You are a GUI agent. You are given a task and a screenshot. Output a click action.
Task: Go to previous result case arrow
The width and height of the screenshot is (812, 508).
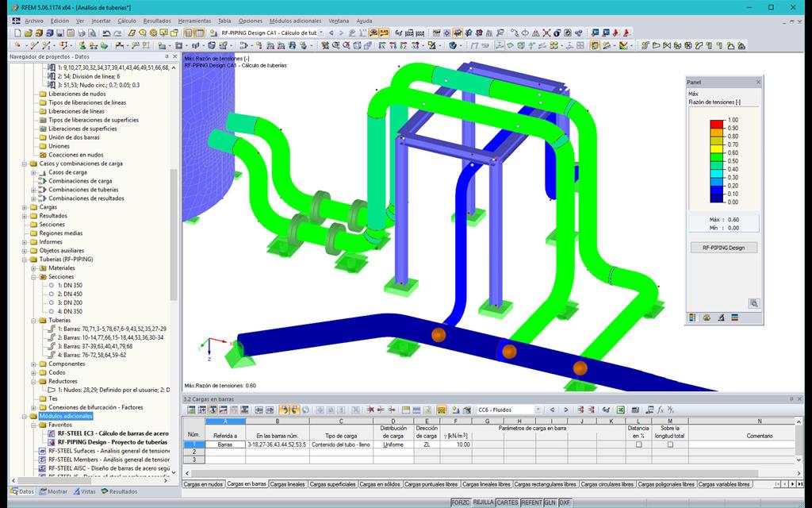(x=331, y=33)
